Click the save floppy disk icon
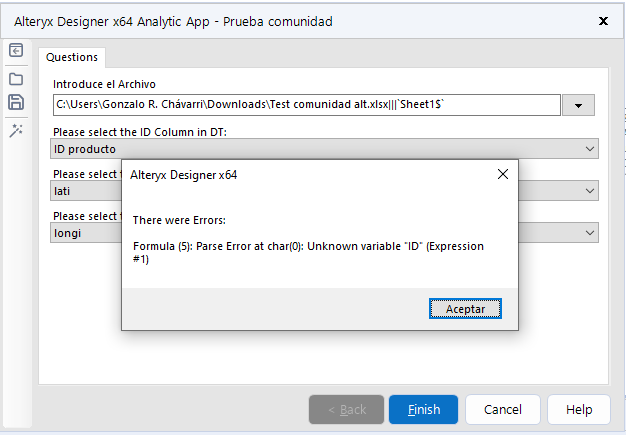 pos(16,102)
